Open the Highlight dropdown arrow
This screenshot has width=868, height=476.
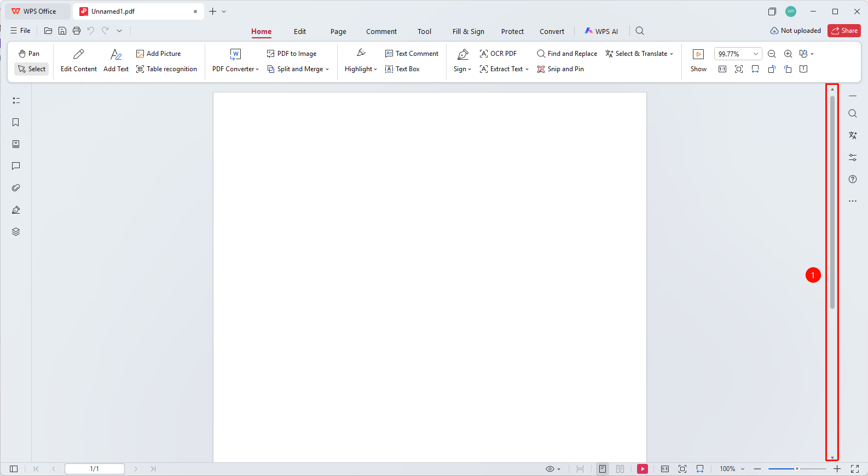click(x=375, y=69)
